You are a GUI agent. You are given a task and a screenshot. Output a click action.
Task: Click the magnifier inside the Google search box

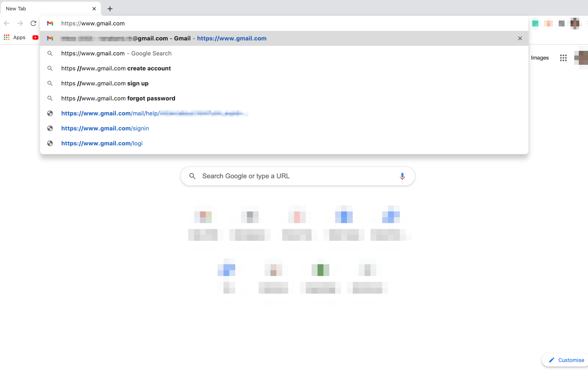tap(192, 176)
